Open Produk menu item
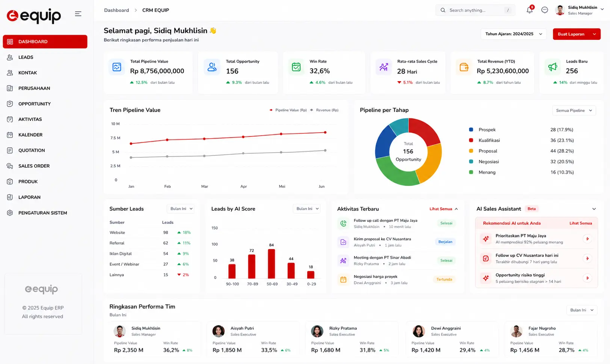610x364 pixels. pos(45,181)
